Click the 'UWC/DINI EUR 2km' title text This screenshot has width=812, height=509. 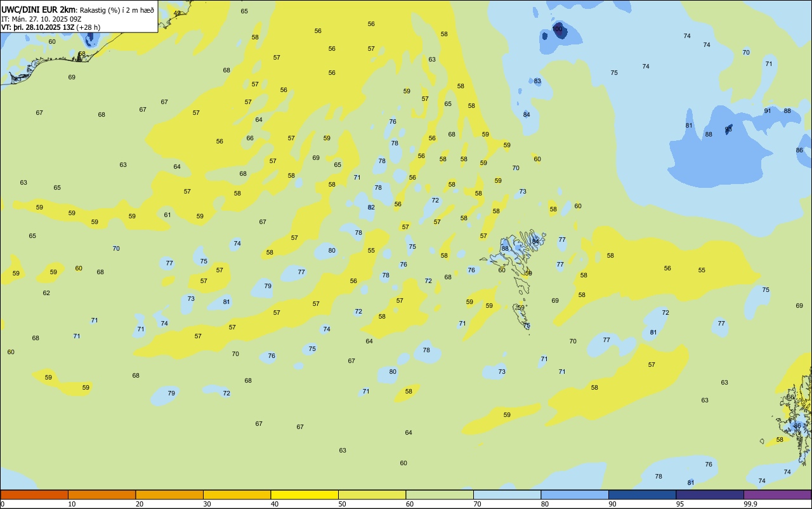[38, 10]
